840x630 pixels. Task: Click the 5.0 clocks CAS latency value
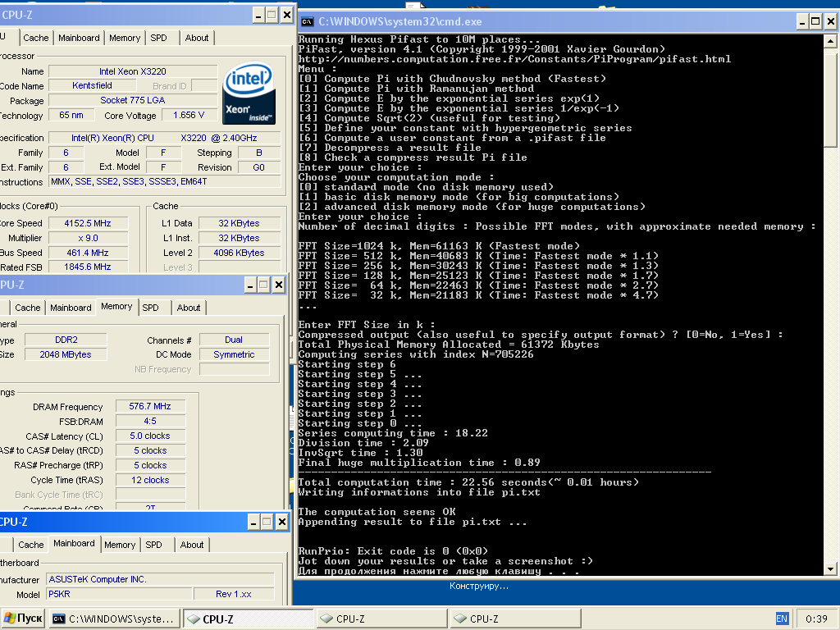coord(150,436)
